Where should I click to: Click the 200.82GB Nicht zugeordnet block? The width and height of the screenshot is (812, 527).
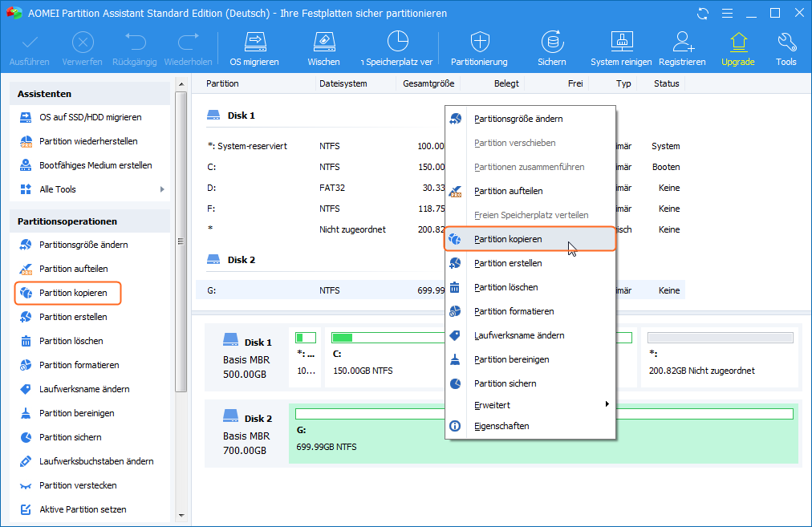point(720,357)
